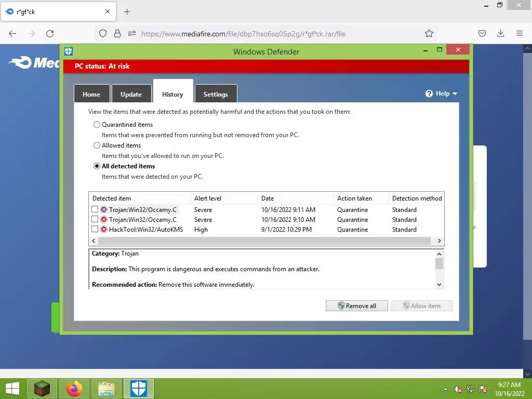Sort by Alert level column header

[224, 198]
